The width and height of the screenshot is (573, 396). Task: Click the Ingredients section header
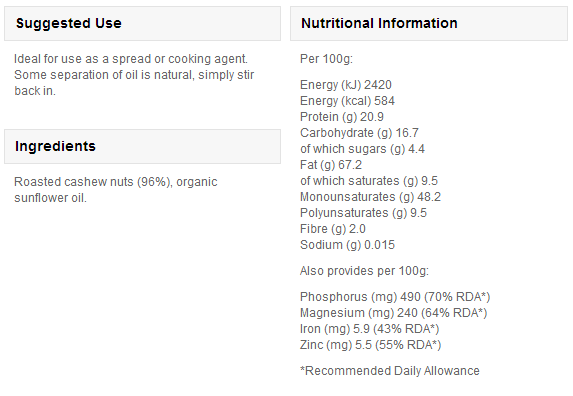(x=142, y=146)
